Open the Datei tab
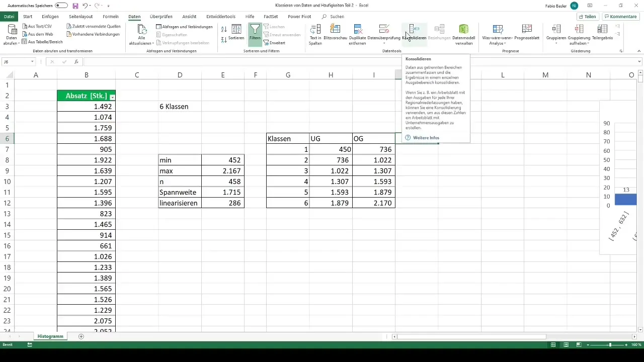644x362 pixels. (x=9, y=17)
